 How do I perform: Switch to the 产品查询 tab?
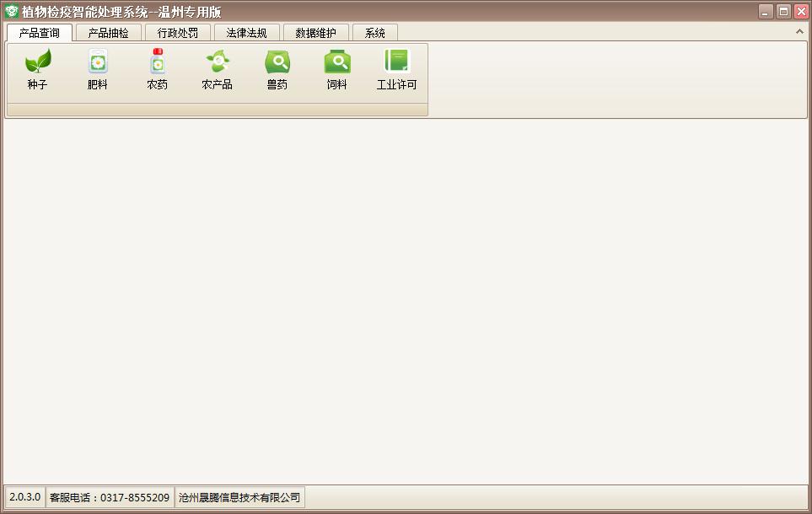click(40, 33)
